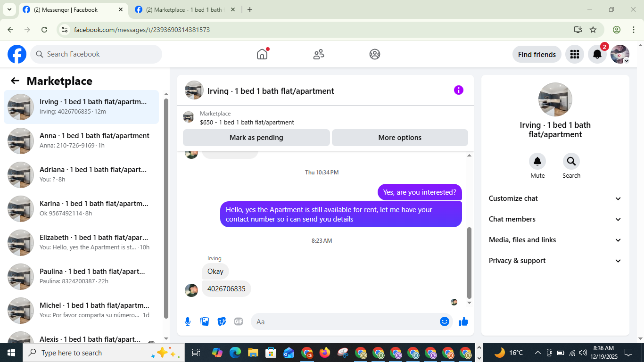Screen dimensions: 644x362
Task: Expand Customize chat section
Action: tap(555, 198)
